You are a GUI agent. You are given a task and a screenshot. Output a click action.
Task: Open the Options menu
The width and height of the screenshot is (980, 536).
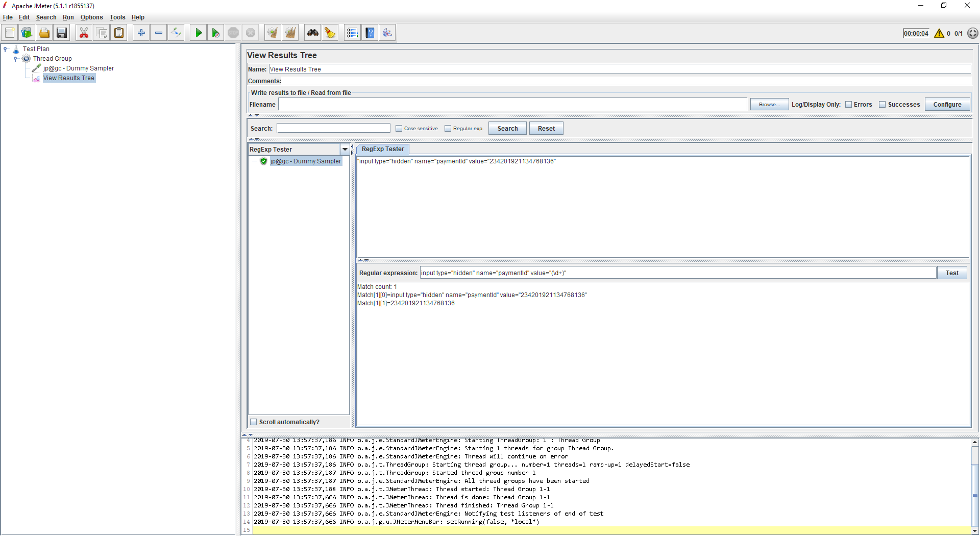tap(91, 17)
